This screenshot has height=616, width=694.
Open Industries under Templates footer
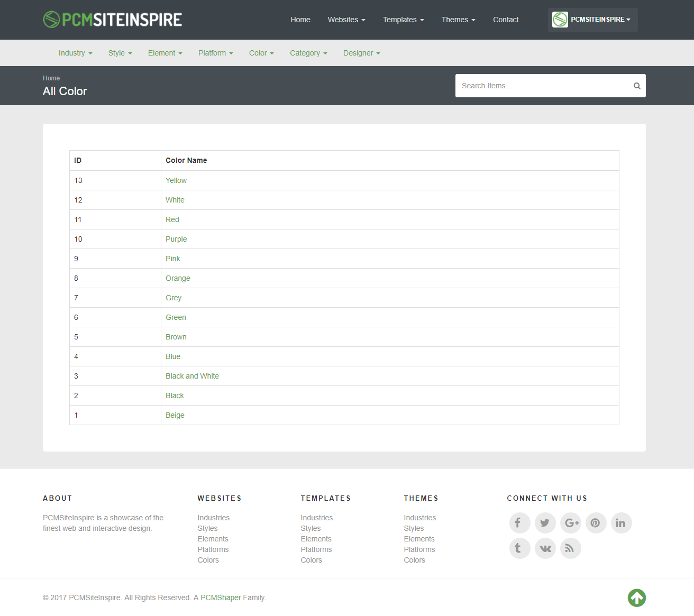[x=317, y=518]
